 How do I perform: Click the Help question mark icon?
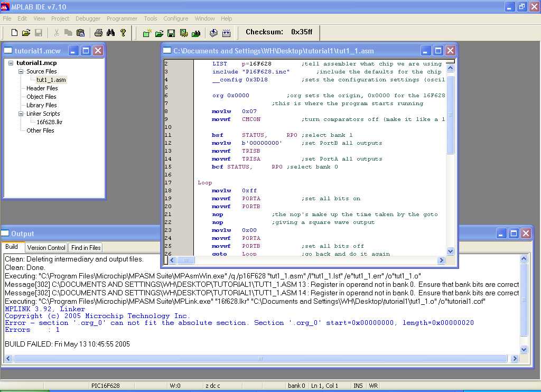click(x=123, y=33)
